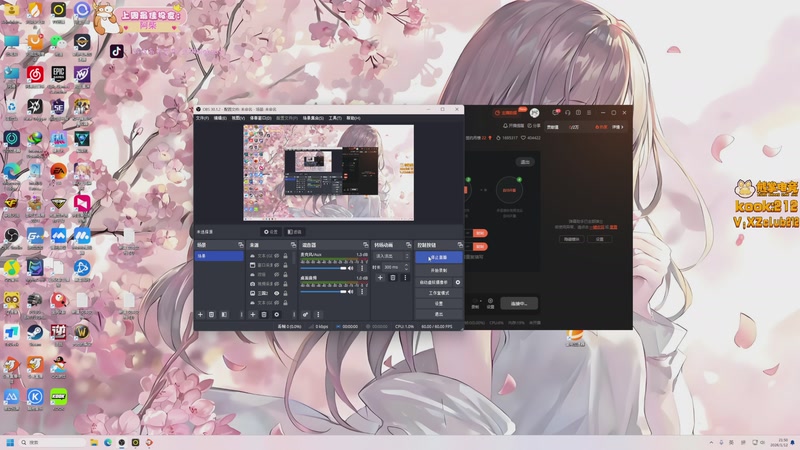Mute the 桌面音频 speaker icon
The height and width of the screenshot is (450, 800).
tap(351, 291)
